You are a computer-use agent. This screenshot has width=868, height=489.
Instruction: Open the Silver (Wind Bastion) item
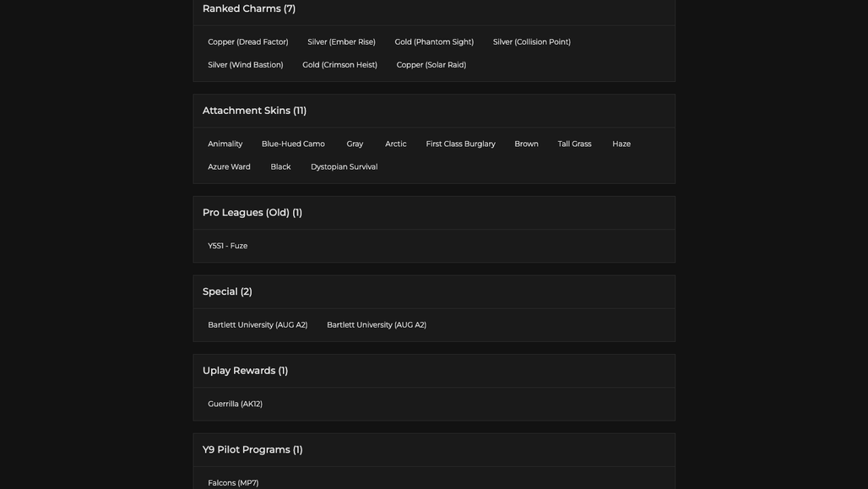point(245,65)
